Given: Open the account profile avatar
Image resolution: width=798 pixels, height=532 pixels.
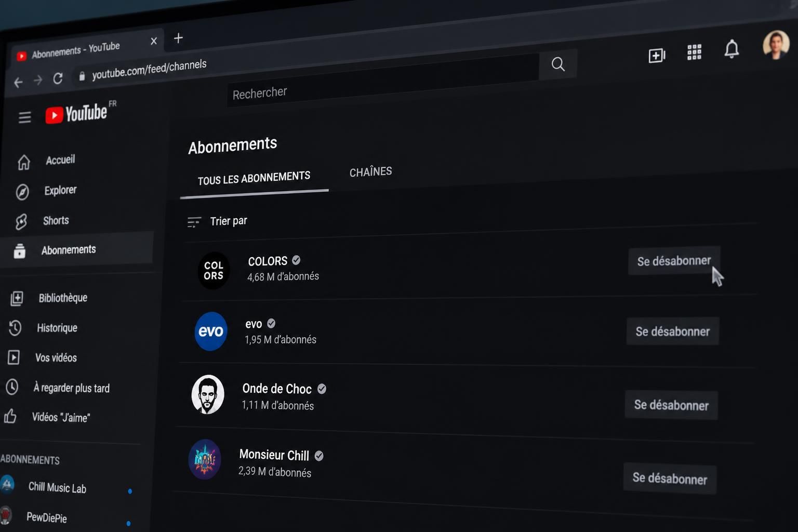Looking at the screenshot, I should click(776, 45).
